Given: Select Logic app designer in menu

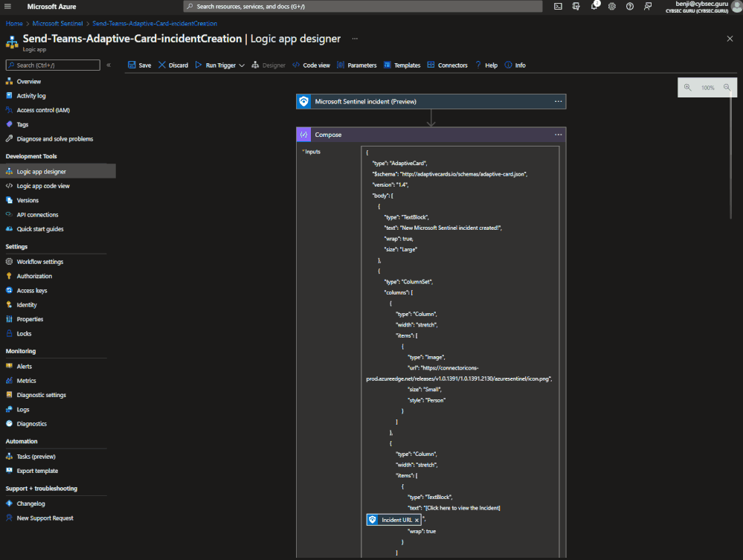Looking at the screenshot, I should click(58, 172).
